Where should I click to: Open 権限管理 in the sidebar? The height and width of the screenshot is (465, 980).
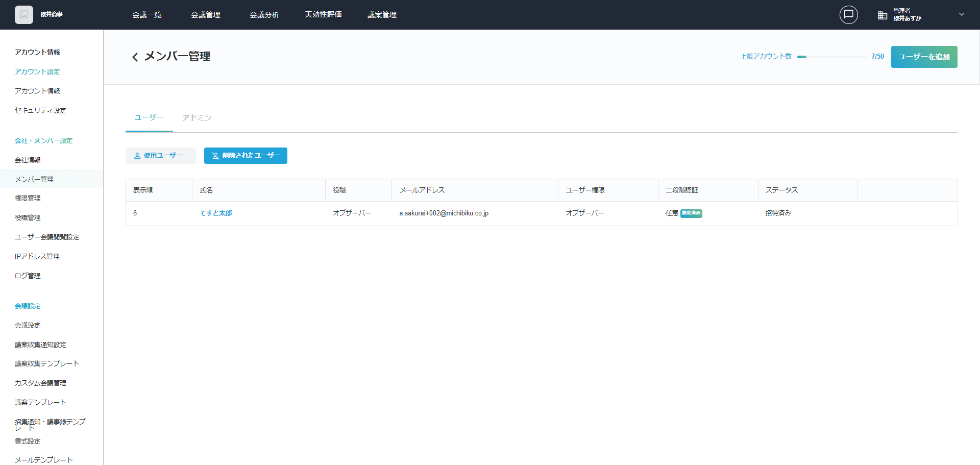pos(28,199)
